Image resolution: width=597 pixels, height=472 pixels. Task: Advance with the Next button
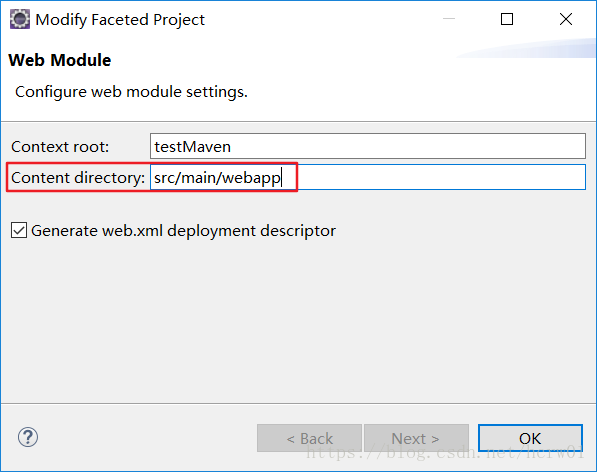click(416, 438)
